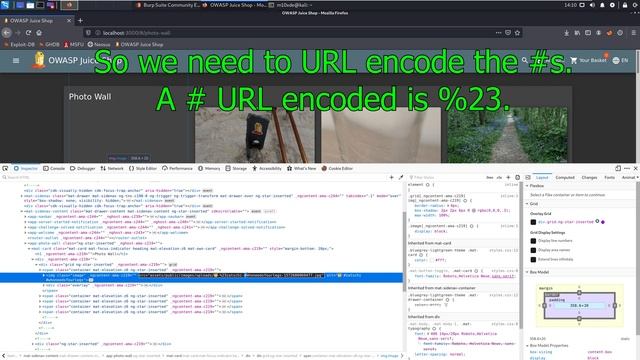Image resolution: width=640 pixels, height=360 pixels.
Task: Expand the app-navbar node
Action: pyautogui.click(x=26, y=217)
